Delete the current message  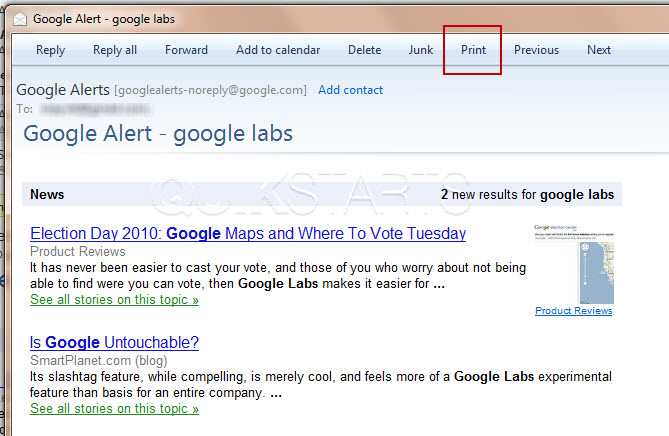364,50
